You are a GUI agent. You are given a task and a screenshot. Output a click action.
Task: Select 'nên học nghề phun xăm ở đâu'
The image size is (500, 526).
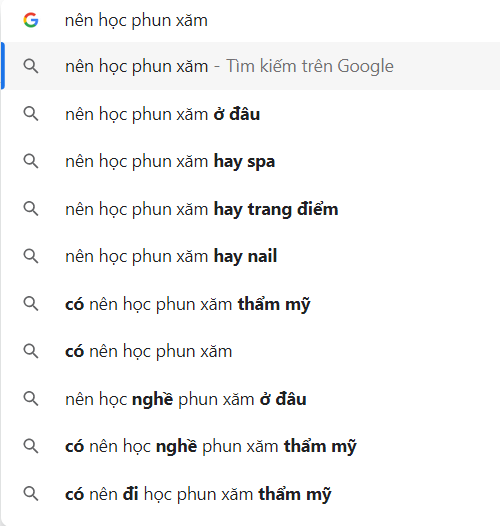coord(251,399)
